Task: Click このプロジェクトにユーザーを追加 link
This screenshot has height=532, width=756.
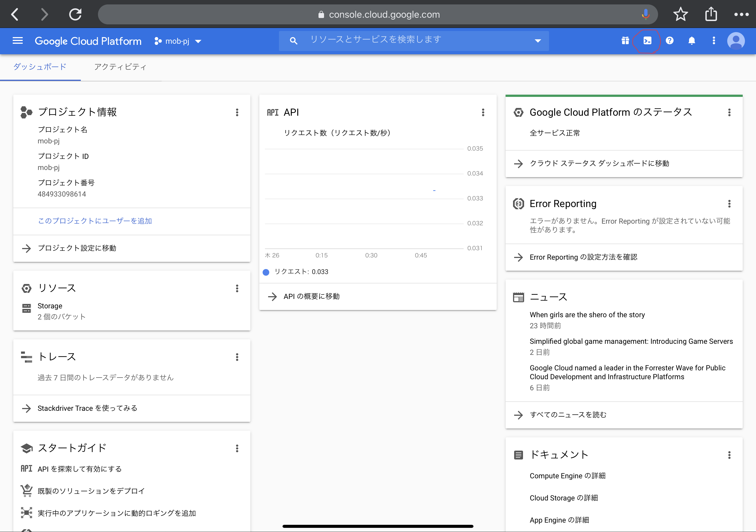Action: pyautogui.click(x=95, y=221)
